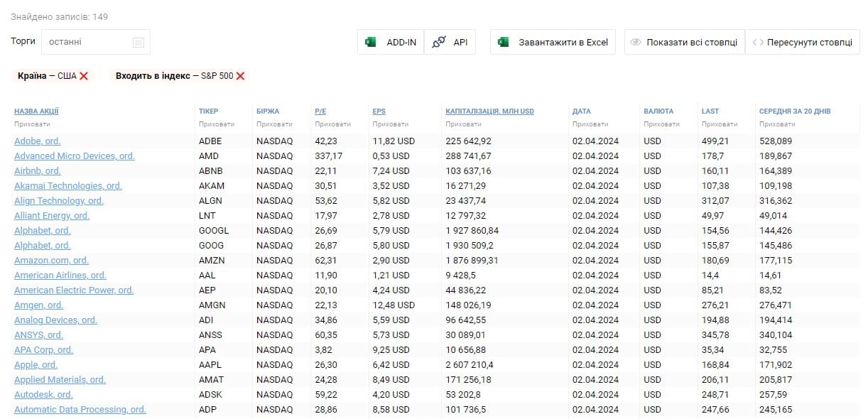Open Align Technology, ord. link
Viewport: 868px width, 419px height.
59,200
